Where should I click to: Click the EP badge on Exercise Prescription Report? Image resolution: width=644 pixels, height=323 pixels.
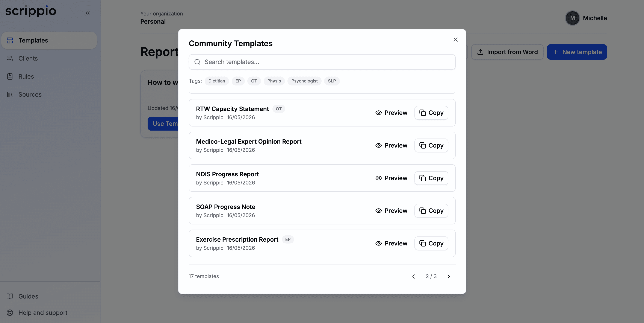click(x=288, y=239)
